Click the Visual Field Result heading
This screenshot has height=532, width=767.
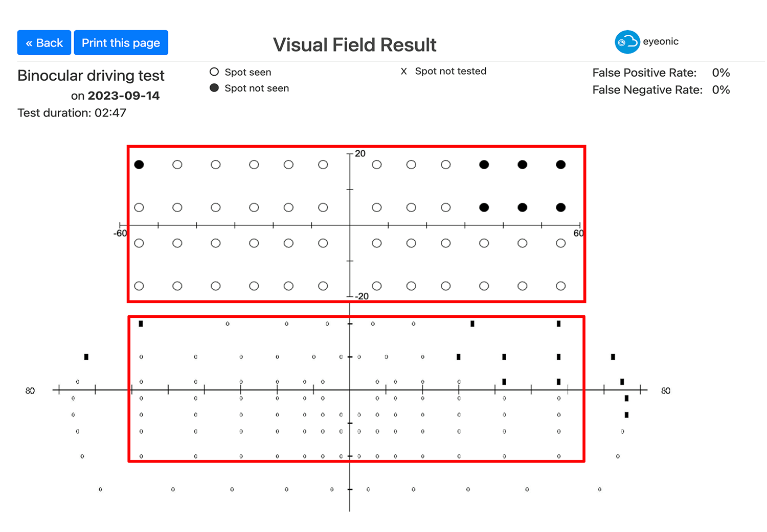click(354, 45)
